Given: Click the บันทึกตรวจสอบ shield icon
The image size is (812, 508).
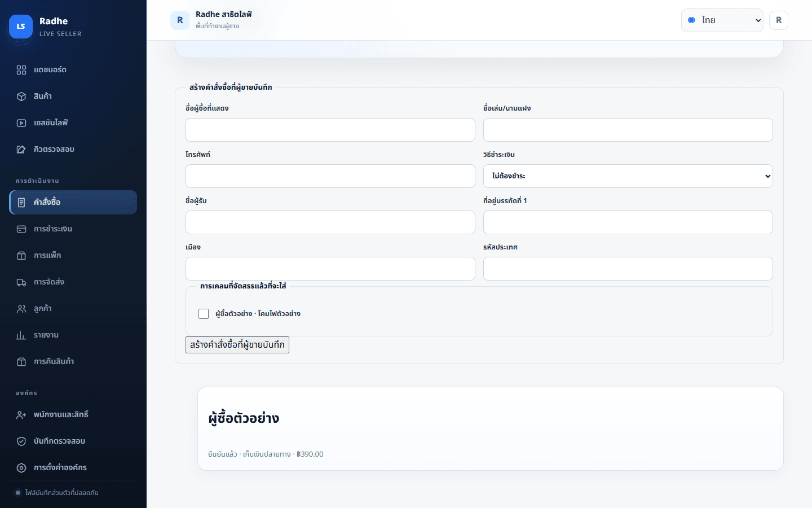Looking at the screenshot, I should [21, 441].
